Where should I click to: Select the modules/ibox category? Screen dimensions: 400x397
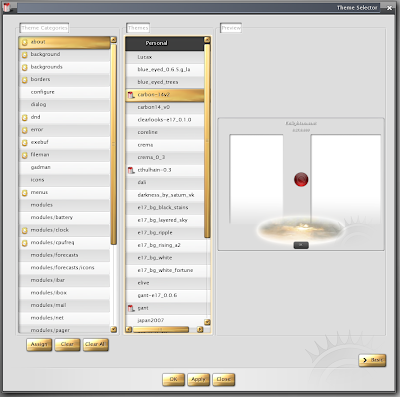64,293
